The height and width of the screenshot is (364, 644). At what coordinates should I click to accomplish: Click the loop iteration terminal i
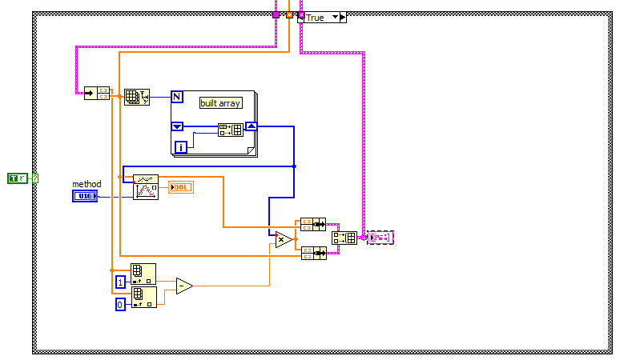click(181, 147)
